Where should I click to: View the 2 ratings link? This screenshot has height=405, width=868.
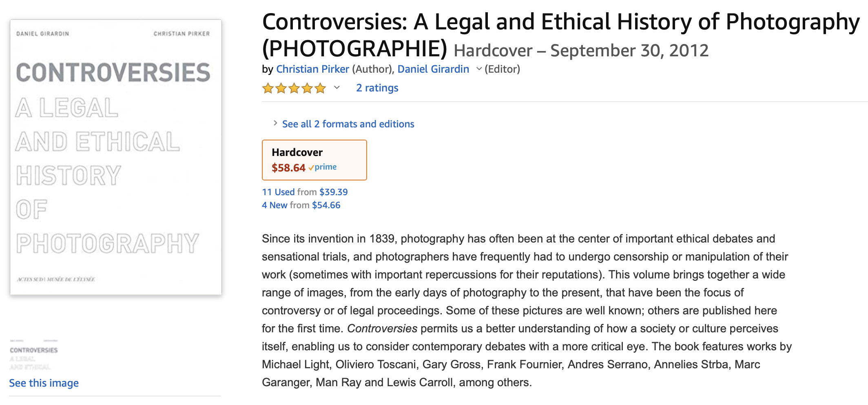[x=377, y=88]
